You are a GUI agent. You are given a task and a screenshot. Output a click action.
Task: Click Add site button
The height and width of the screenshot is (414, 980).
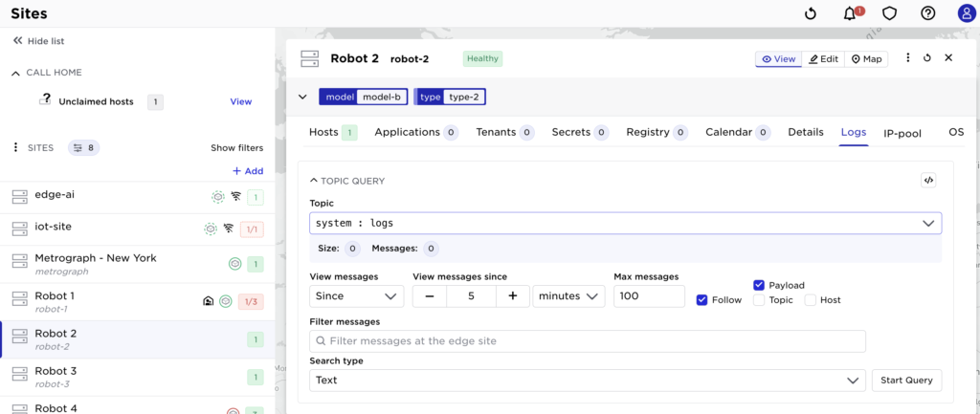tap(248, 171)
